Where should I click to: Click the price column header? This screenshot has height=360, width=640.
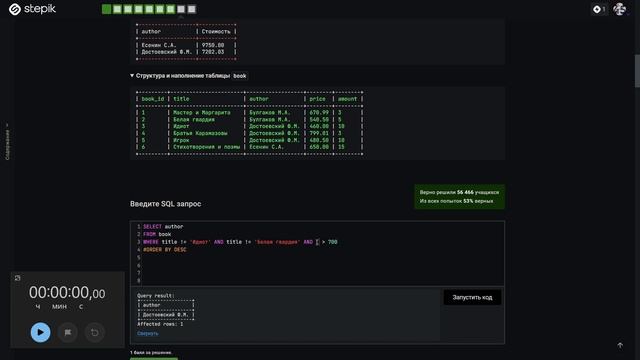pos(317,99)
